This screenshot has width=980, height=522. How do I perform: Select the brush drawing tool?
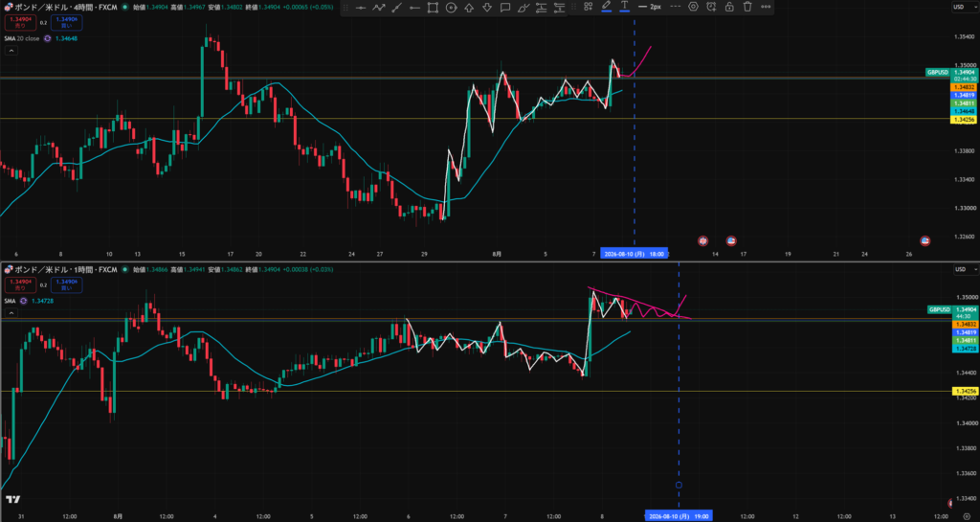click(523, 7)
